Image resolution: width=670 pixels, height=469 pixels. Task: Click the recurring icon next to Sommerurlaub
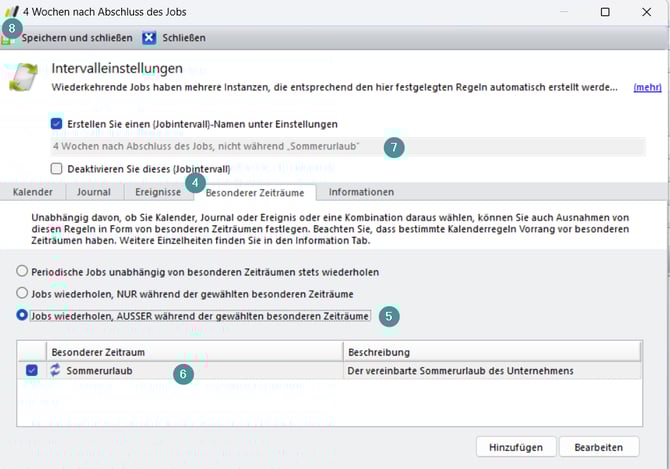click(55, 370)
